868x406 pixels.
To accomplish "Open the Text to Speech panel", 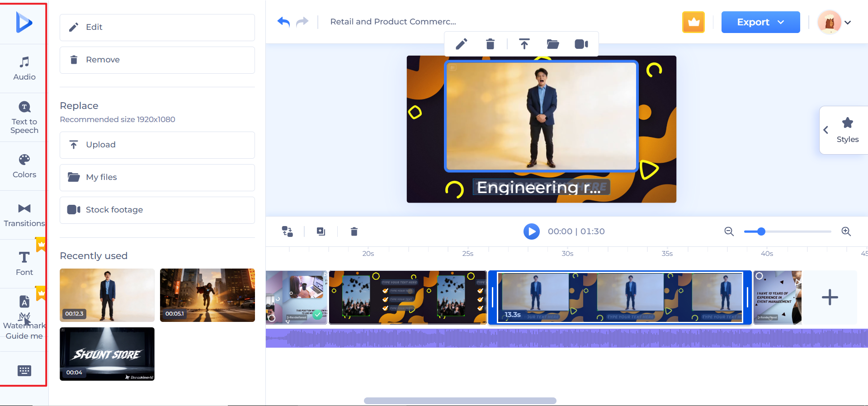I will click(x=24, y=118).
